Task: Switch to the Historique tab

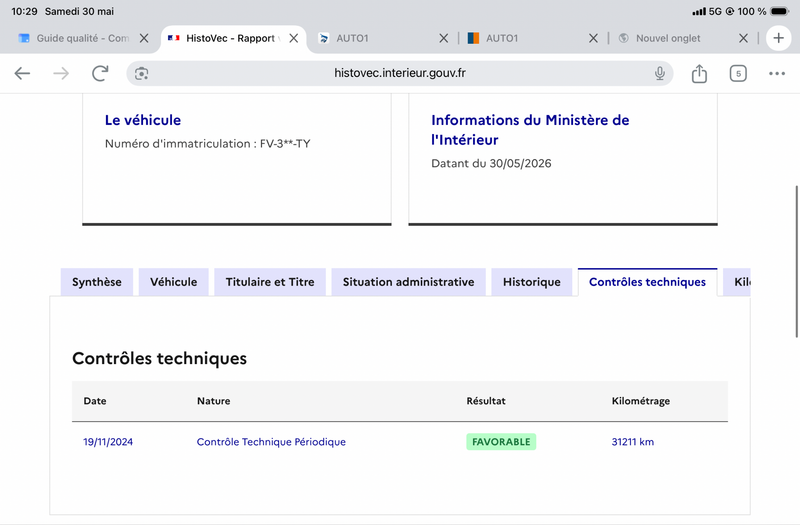Action: [x=532, y=282]
